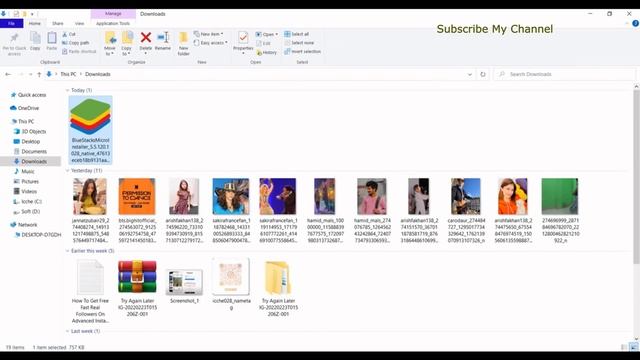Click Downloads in the address bar
Viewport: 640px width, 360px height.
(98, 74)
